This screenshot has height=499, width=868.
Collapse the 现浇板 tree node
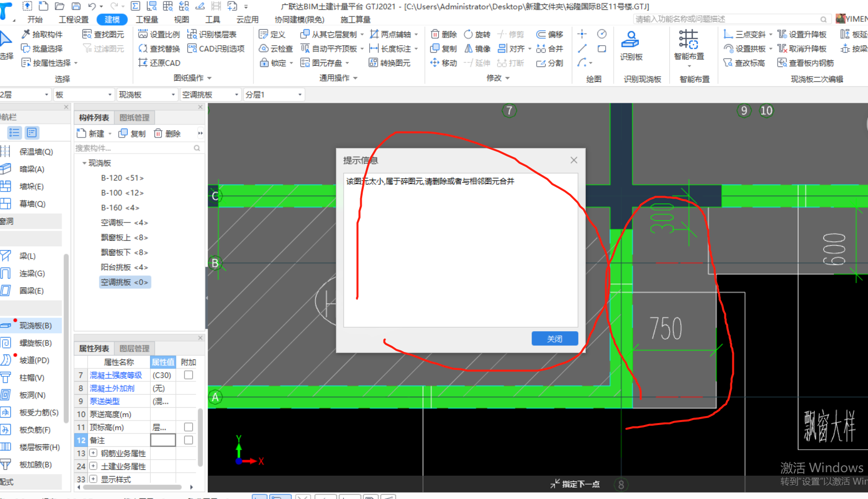(x=84, y=163)
